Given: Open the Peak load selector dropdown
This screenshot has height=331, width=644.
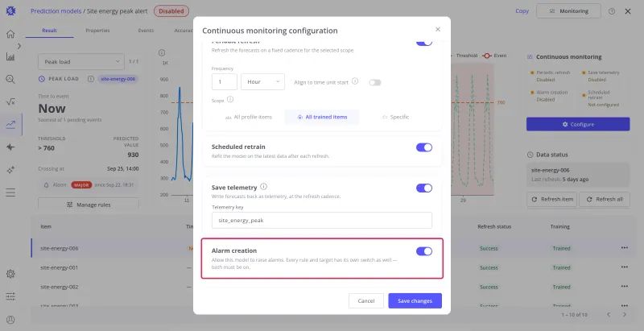Looking at the screenshot, I should coord(81,61).
